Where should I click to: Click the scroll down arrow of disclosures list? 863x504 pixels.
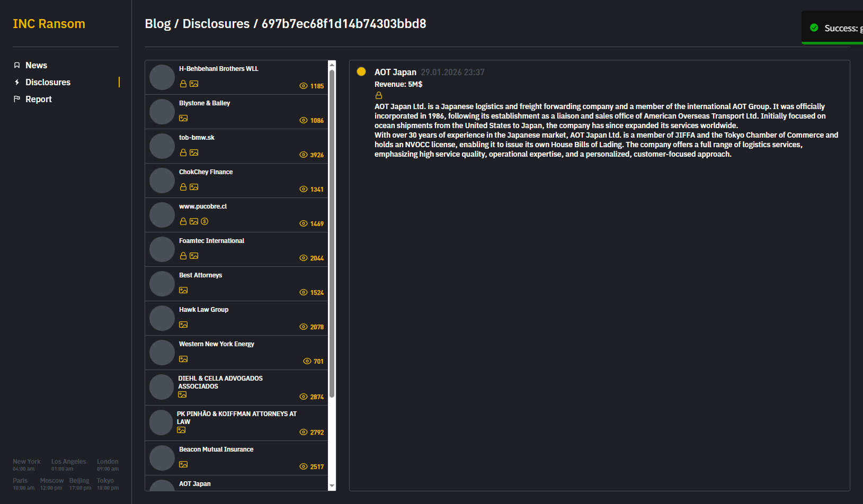[x=332, y=485]
